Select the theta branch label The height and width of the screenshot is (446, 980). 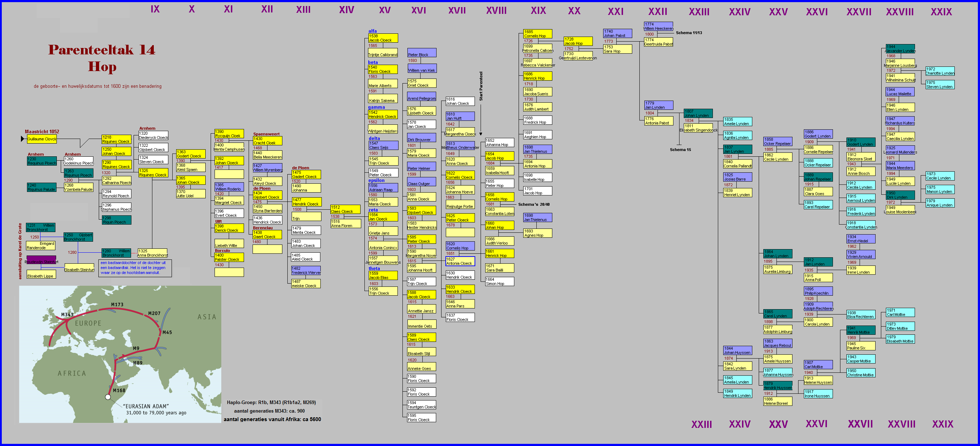(374, 268)
